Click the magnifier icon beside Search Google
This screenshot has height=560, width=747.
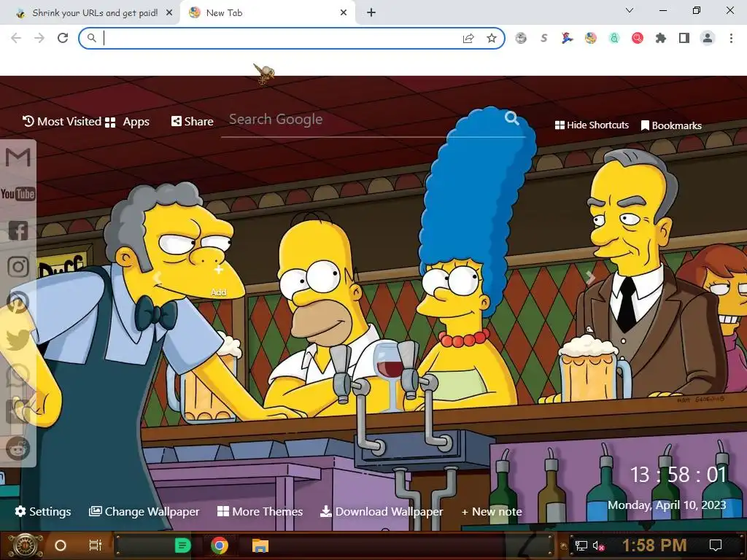(x=511, y=117)
